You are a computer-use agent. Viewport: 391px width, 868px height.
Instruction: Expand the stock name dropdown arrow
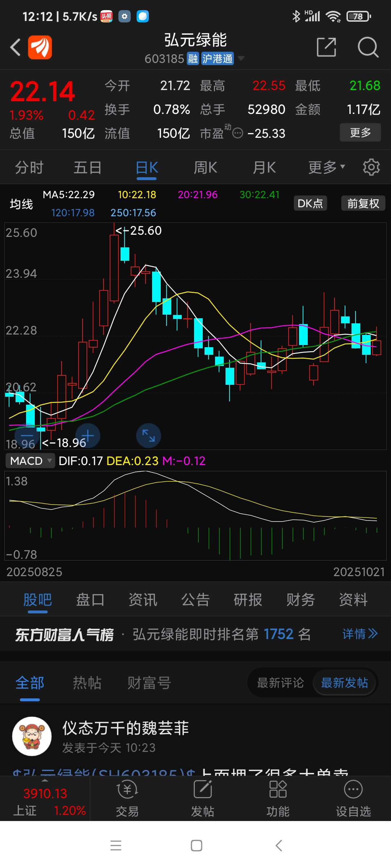point(240,59)
